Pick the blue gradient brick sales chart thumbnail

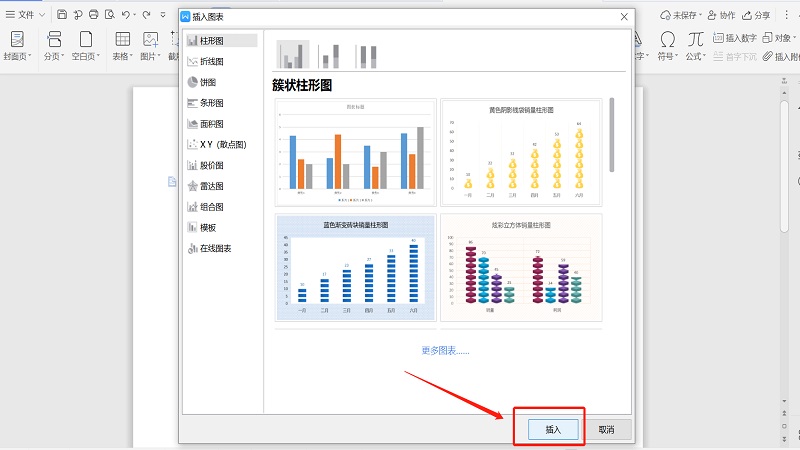[x=355, y=267]
